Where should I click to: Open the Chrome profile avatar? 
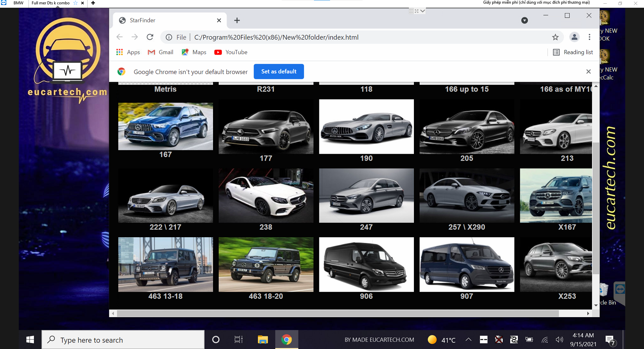point(575,37)
